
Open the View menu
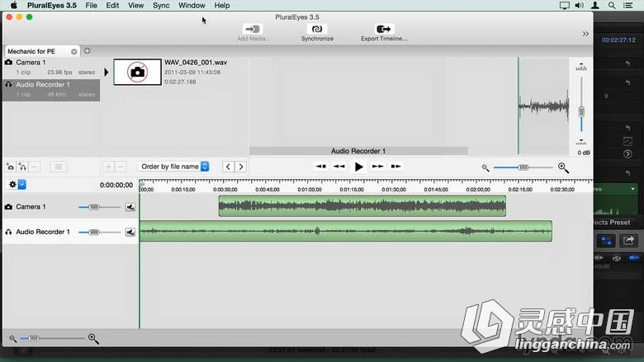tap(135, 5)
